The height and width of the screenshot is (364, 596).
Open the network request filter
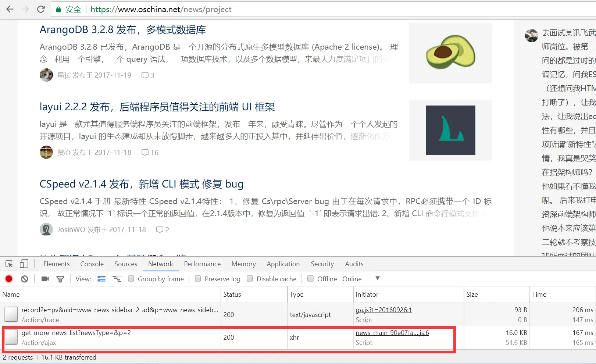pos(60,279)
